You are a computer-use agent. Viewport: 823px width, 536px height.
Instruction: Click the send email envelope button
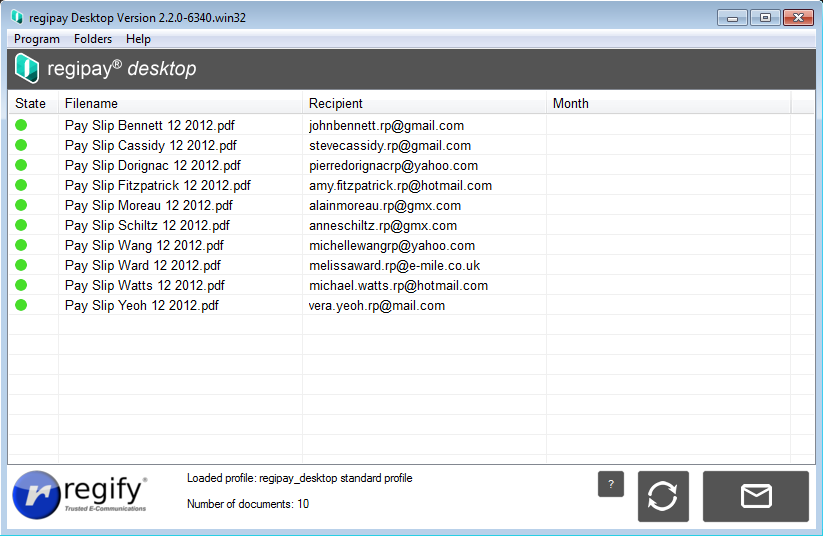(x=755, y=496)
